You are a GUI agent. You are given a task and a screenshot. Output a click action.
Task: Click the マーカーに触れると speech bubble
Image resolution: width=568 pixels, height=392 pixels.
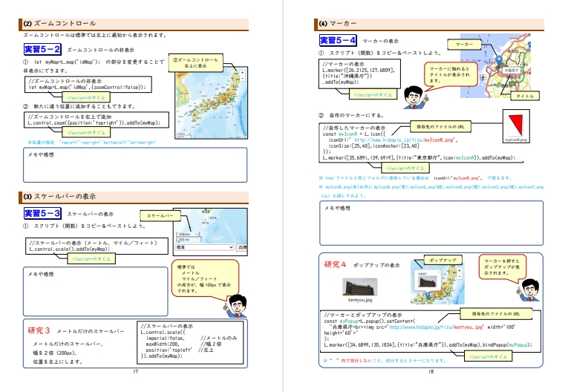click(x=451, y=74)
